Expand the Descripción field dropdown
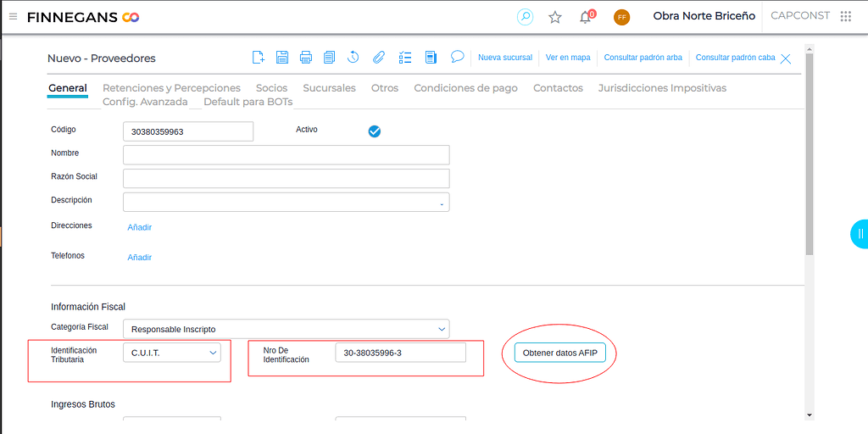868x434 pixels. click(x=442, y=203)
